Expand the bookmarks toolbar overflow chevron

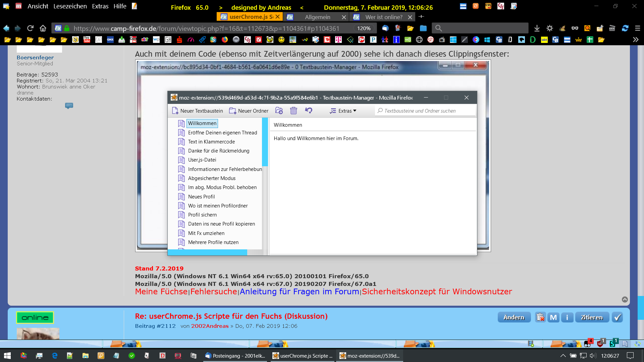tap(636, 40)
